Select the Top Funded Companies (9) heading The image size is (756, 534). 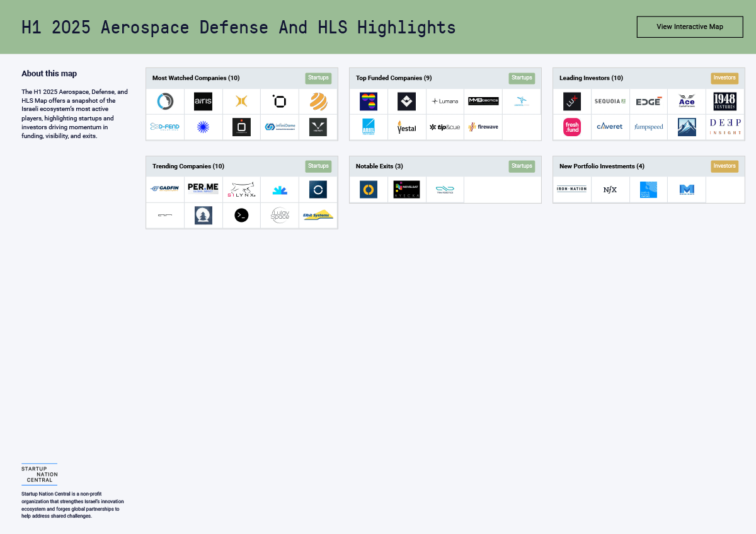point(394,78)
